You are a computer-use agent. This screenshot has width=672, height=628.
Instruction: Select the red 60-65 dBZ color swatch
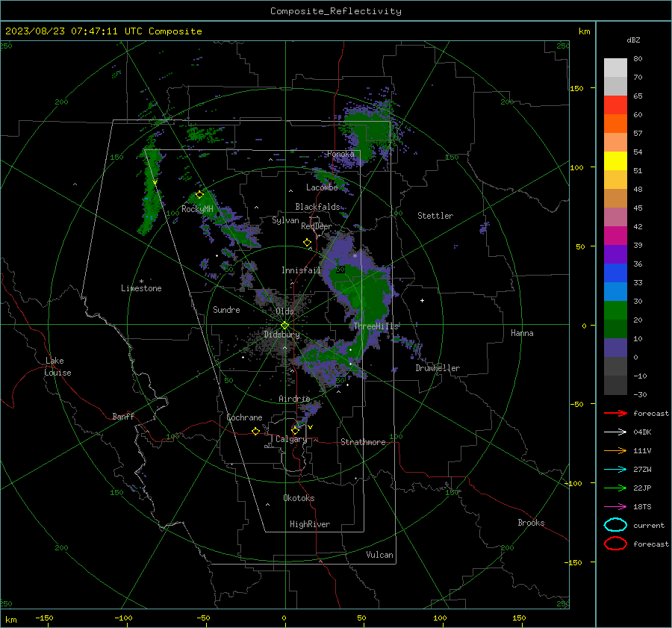point(615,105)
